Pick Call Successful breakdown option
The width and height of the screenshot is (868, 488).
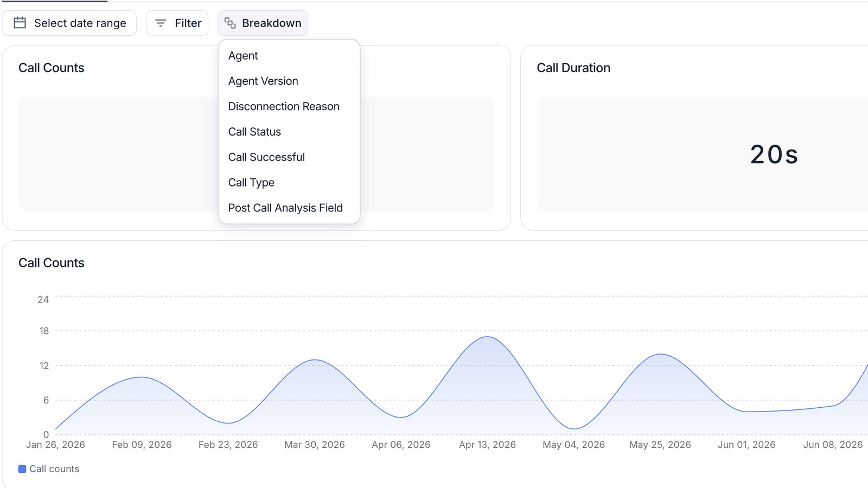click(x=289, y=157)
